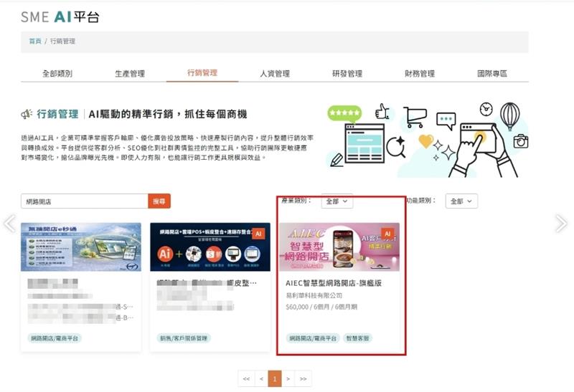Open the 國際專區 tab
The image size is (574, 392).
pos(492,74)
